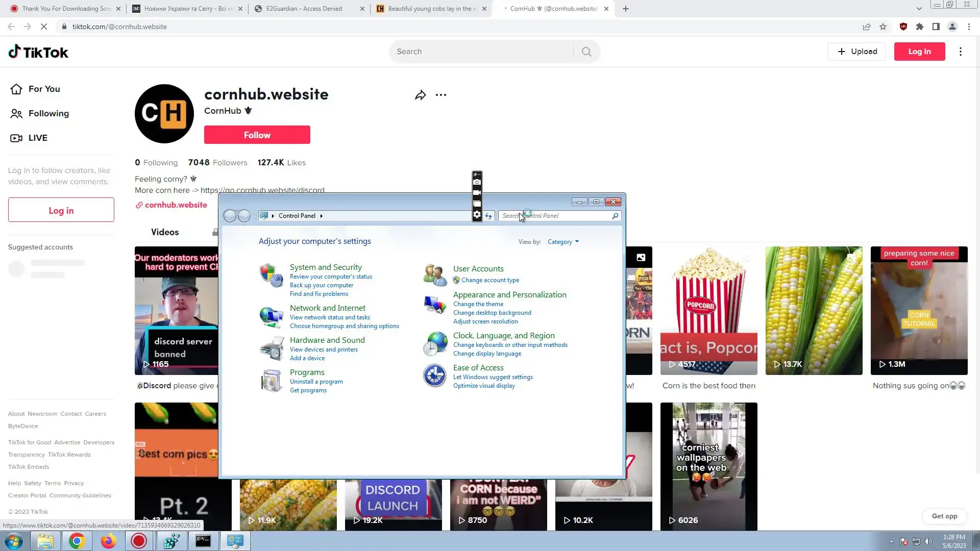Switch to the E2Guardian Access Denied tab
Image resolution: width=980 pixels, height=551 pixels.
pos(304,9)
